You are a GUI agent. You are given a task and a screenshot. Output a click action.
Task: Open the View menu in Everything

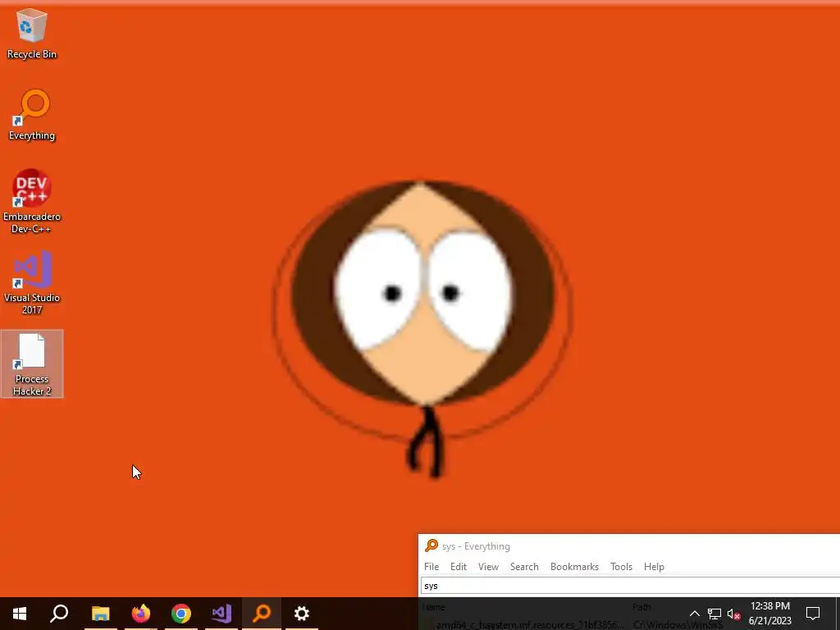pyautogui.click(x=488, y=567)
